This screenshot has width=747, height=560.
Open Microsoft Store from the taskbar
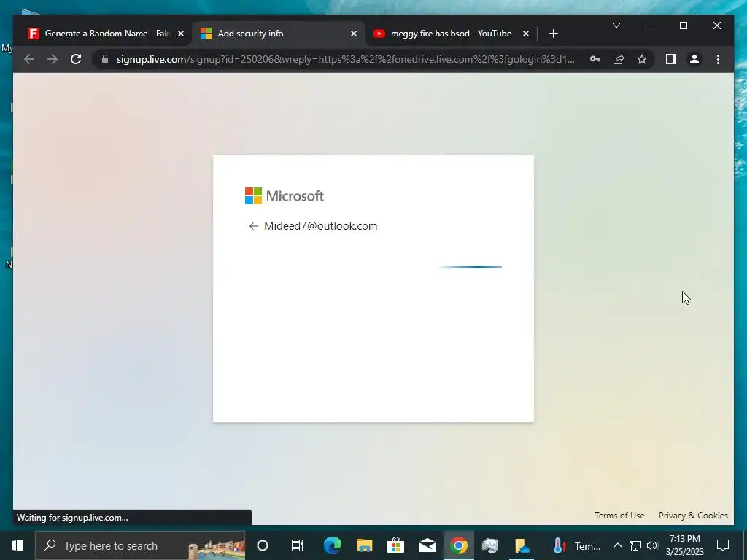coord(395,545)
